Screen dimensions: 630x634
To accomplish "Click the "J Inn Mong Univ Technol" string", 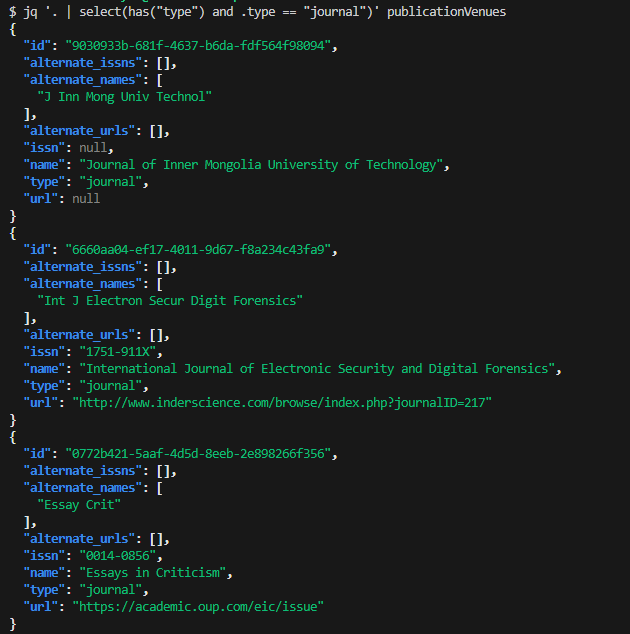I will pyautogui.click(x=124, y=97).
